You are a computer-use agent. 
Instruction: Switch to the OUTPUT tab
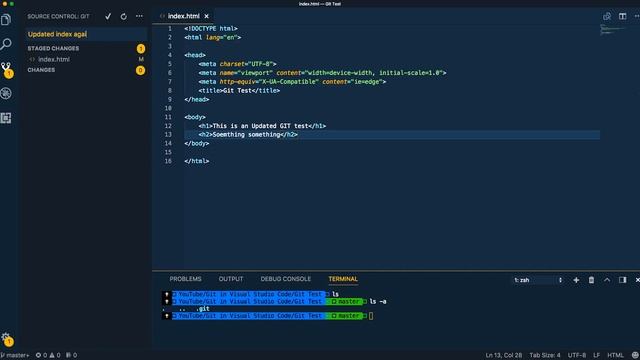[231, 279]
